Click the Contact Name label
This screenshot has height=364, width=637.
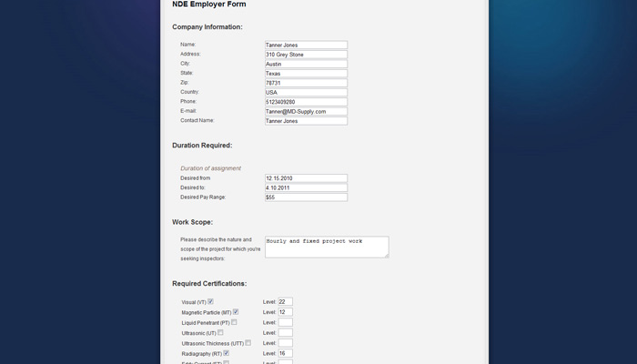point(197,120)
